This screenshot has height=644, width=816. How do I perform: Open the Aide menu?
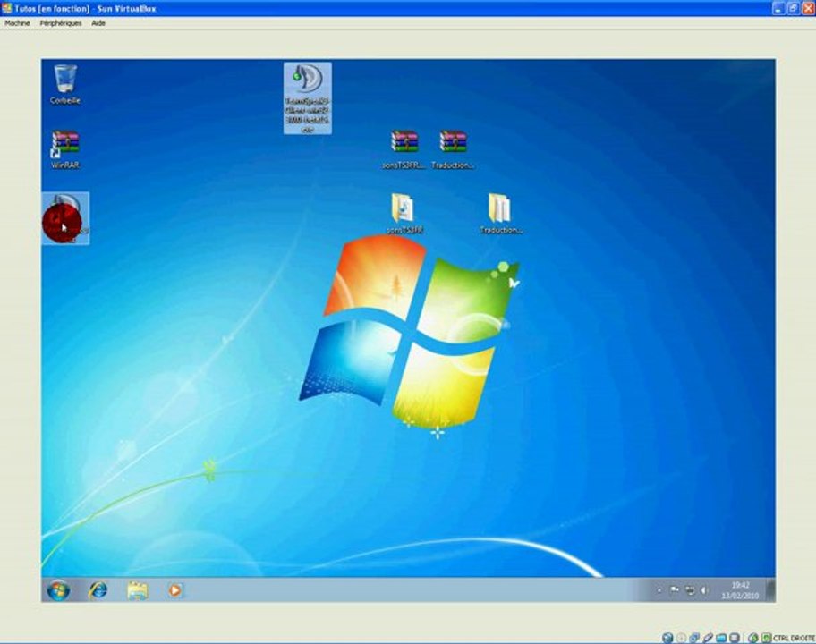point(98,23)
